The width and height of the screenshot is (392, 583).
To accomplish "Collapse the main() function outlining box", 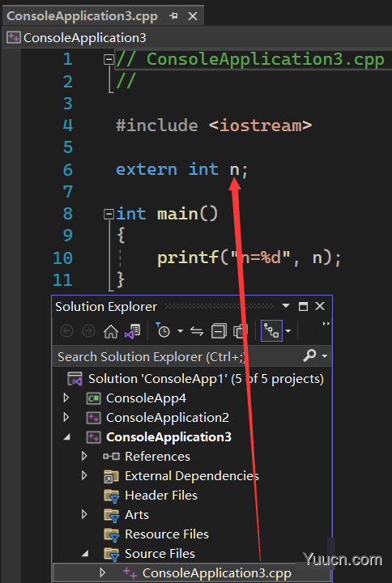I will 109,214.
